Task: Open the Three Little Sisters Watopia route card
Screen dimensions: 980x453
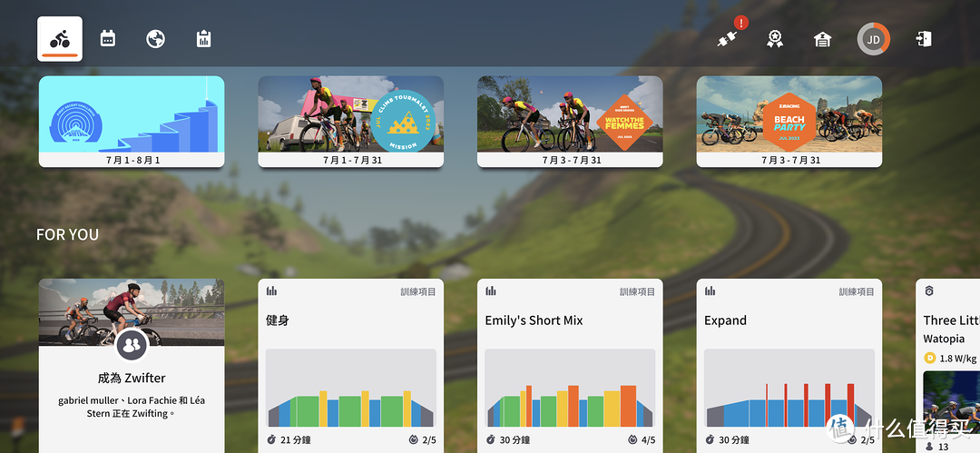Action: [948, 366]
